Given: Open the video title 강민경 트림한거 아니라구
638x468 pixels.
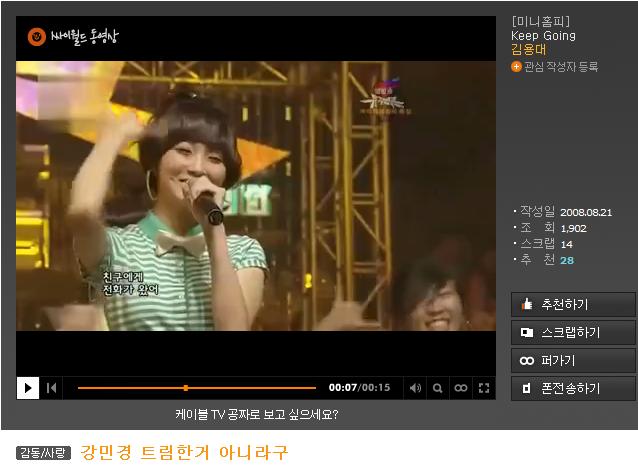Looking at the screenshot, I should pyautogui.click(x=184, y=453).
